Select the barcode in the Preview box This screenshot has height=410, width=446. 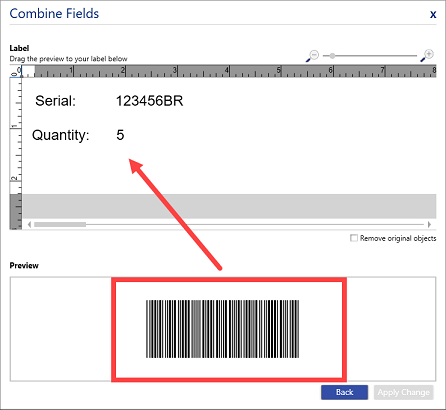(x=222, y=329)
